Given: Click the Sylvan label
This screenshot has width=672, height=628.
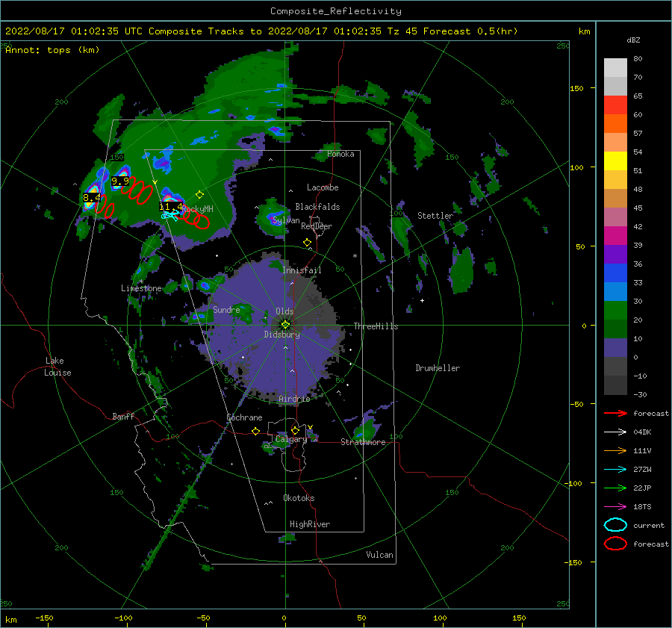Looking at the screenshot, I should tap(286, 220).
